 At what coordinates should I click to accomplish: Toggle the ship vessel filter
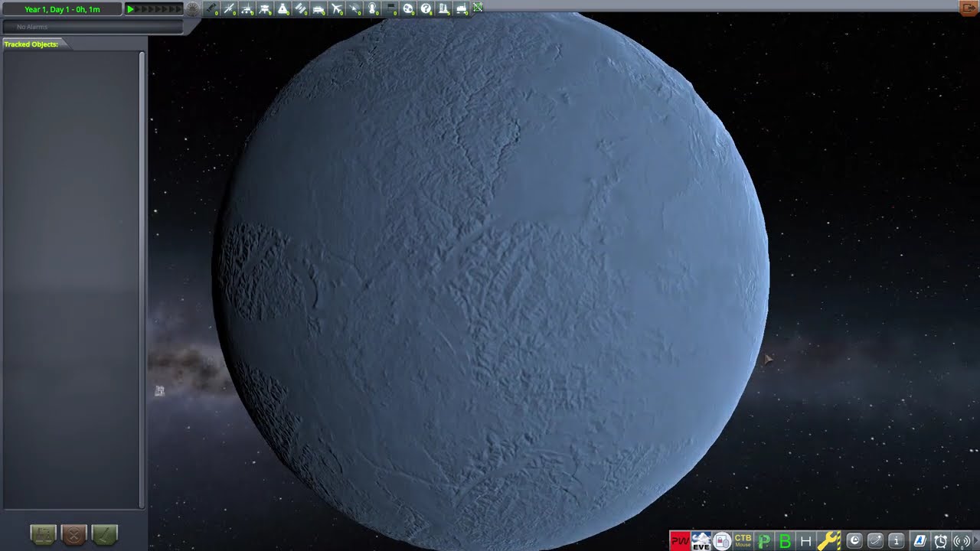coord(283,9)
